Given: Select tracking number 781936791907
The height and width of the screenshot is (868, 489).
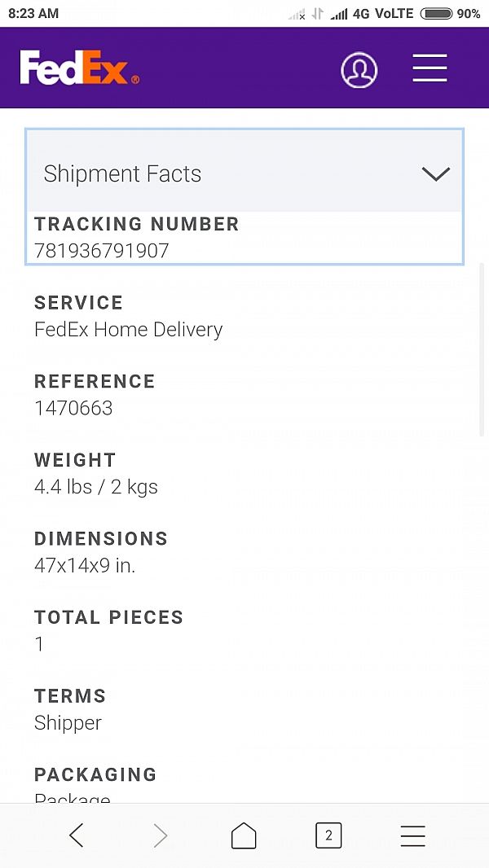Looking at the screenshot, I should [102, 251].
